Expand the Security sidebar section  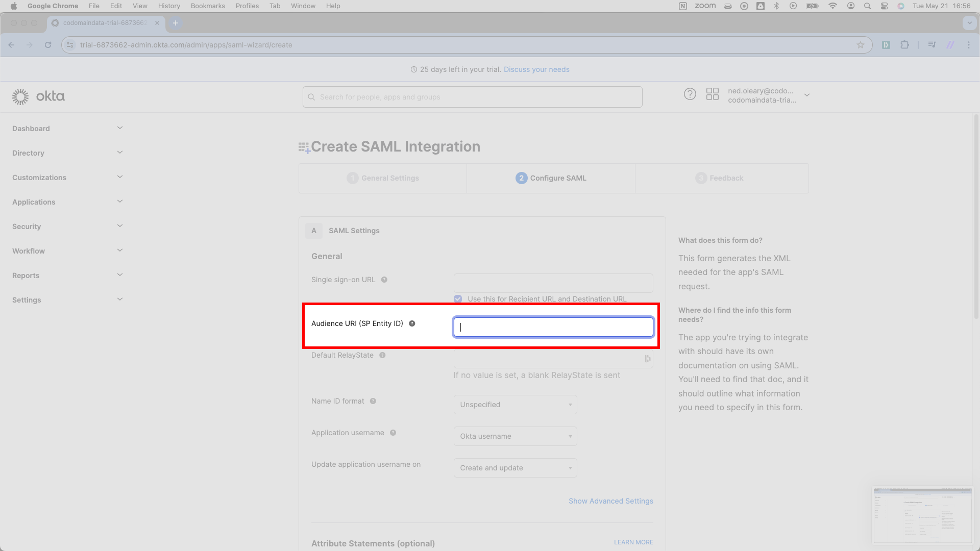67,227
